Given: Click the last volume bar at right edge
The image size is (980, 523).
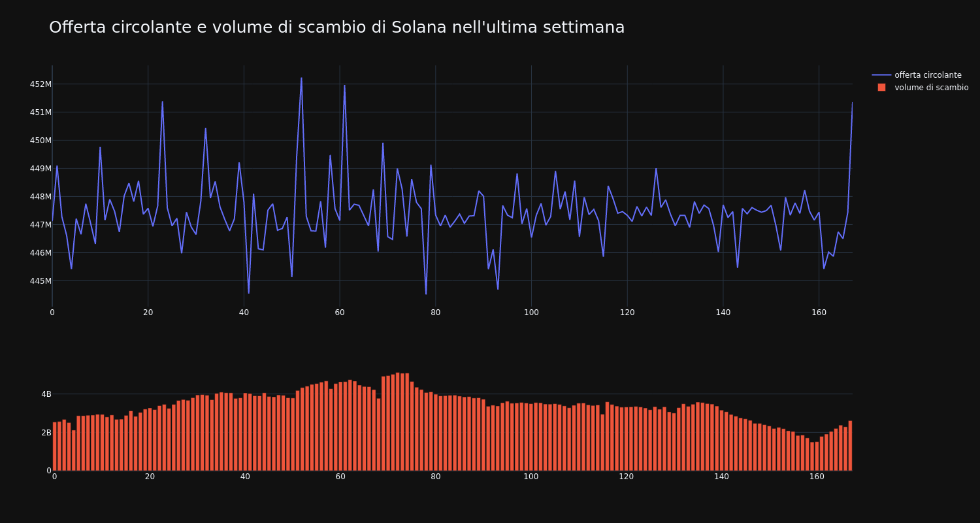Looking at the screenshot, I should pyautogui.click(x=850, y=446).
